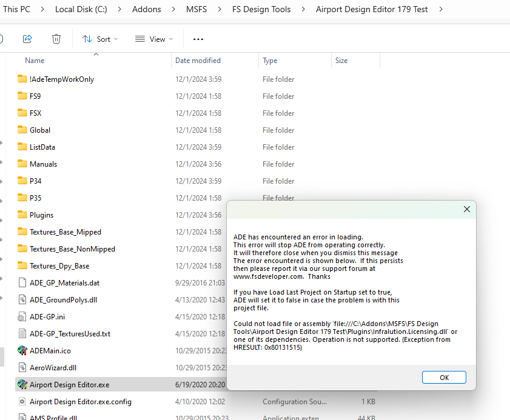
Task: Select the ADEMain.ico globe icon
Action: [22, 350]
